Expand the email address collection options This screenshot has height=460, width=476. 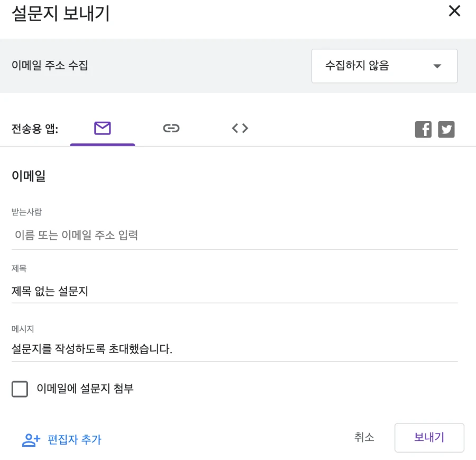pos(385,66)
